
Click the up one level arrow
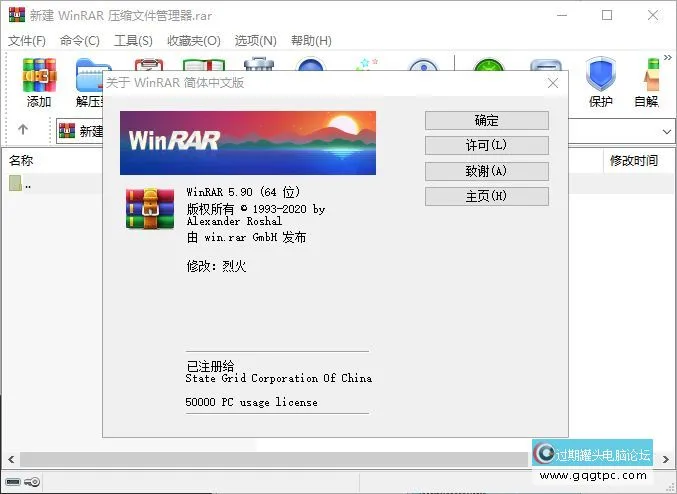tap(23, 129)
